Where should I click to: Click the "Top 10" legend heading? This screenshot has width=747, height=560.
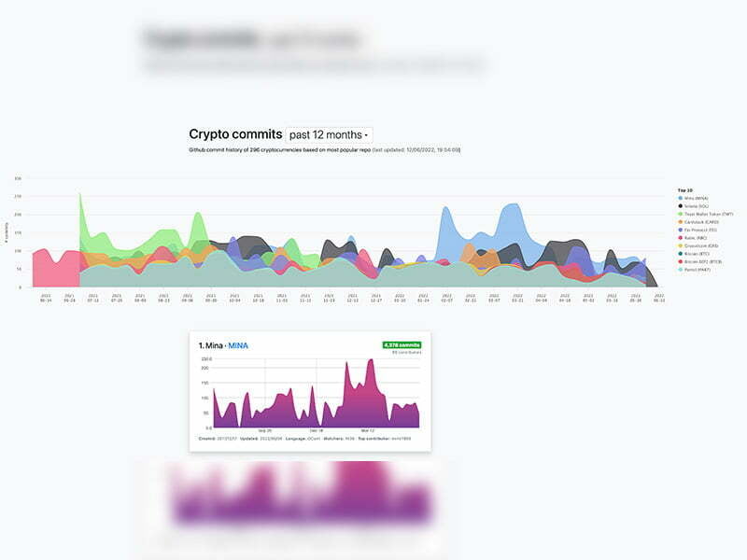click(684, 190)
